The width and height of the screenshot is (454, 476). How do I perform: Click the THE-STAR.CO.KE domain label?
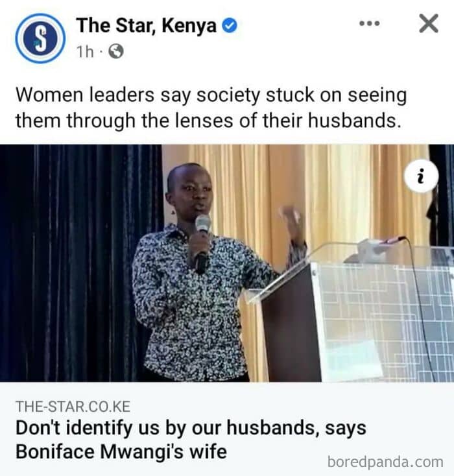tap(73, 407)
